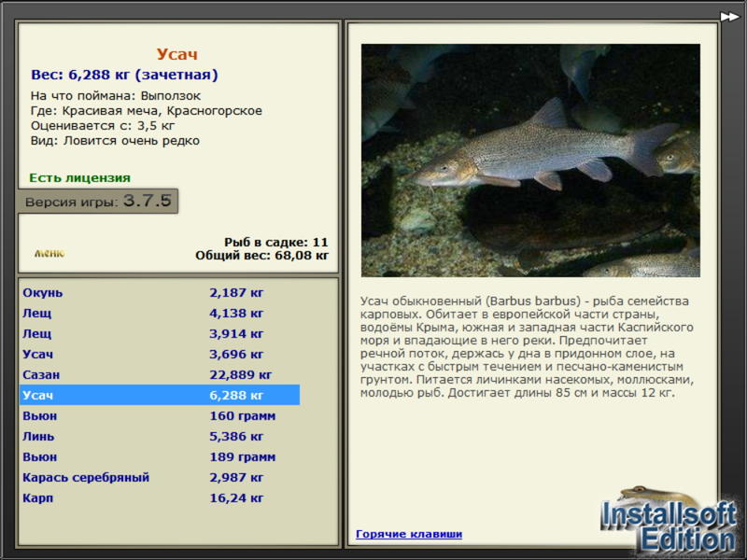Select the Лещ 4,138 кг row
This screenshot has height=560, width=747.
point(160,314)
